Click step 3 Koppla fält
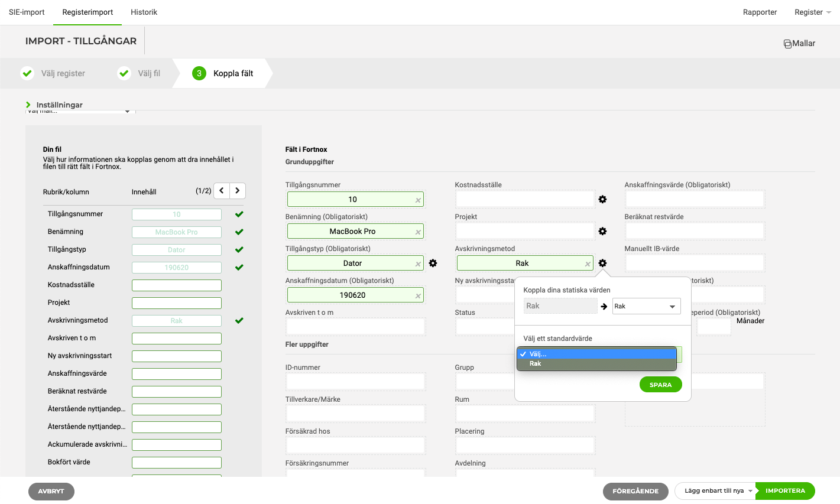The width and height of the screenshot is (840, 504). coord(223,73)
